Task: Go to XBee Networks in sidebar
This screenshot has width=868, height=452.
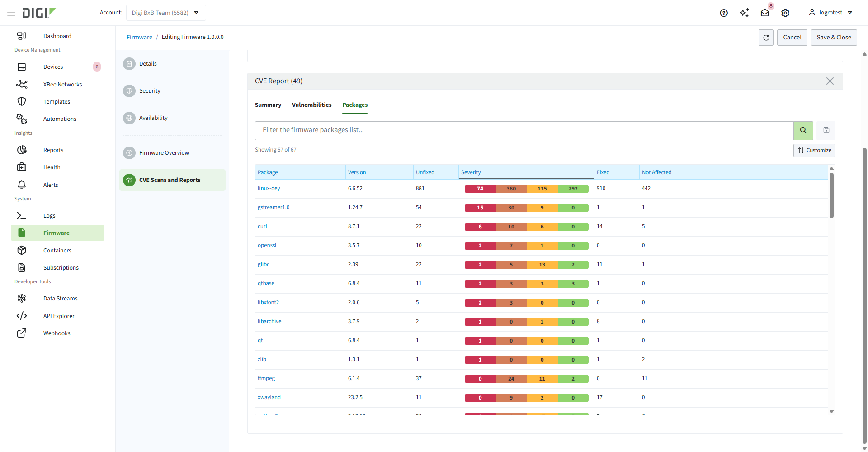Action: coord(63,84)
